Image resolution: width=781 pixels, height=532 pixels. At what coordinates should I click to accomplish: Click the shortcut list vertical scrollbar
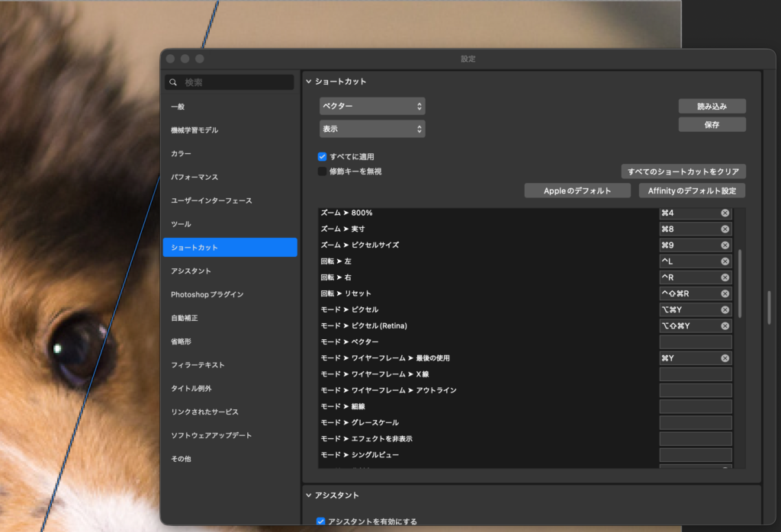[739, 282]
